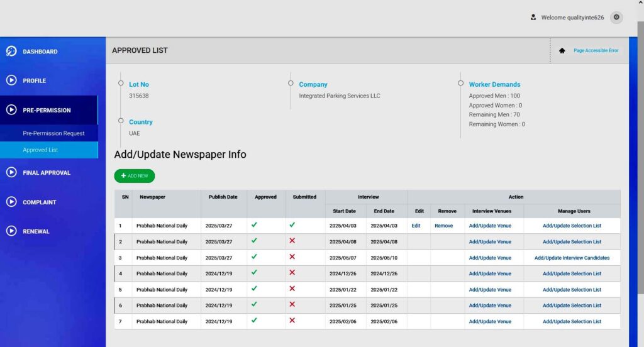Image resolution: width=644 pixels, height=347 pixels.
Task: Click the Complaint circle arrow icon
Action: [11, 202]
